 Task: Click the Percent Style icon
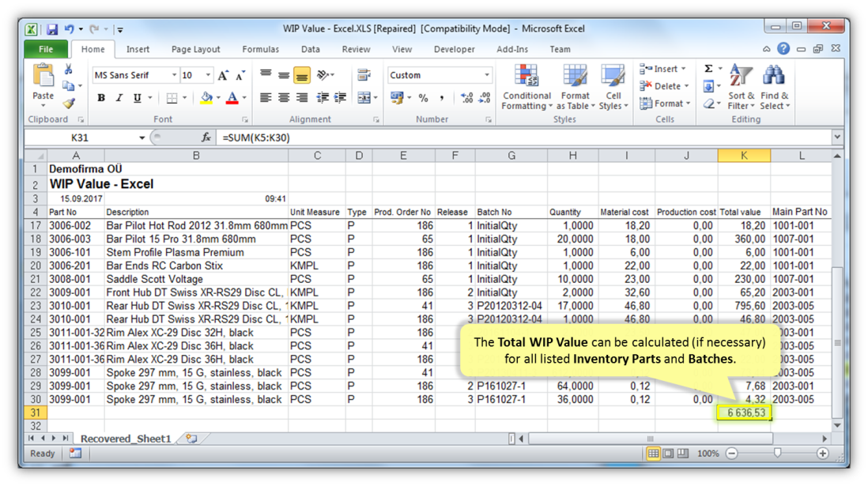[424, 98]
